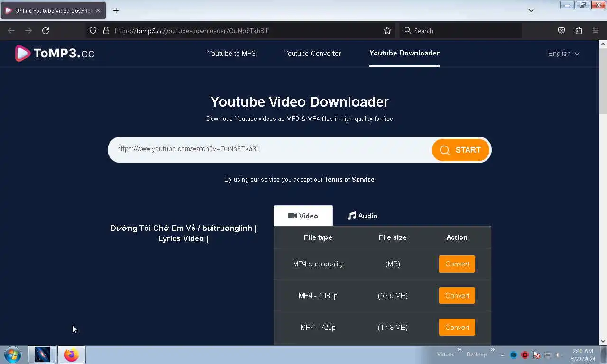Click the Firefox Search box
This screenshot has width=607, height=364.
click(x=460, y=30)
